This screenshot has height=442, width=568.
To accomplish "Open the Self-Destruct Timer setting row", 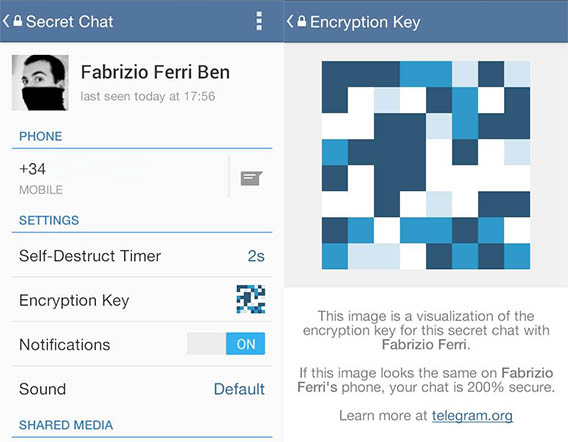I will [142, 256].
